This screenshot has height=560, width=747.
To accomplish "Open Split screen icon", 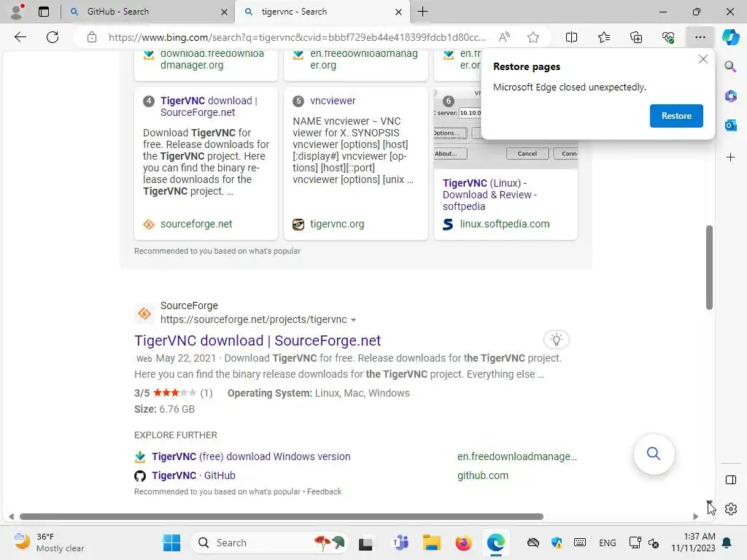I will (571, 37).
